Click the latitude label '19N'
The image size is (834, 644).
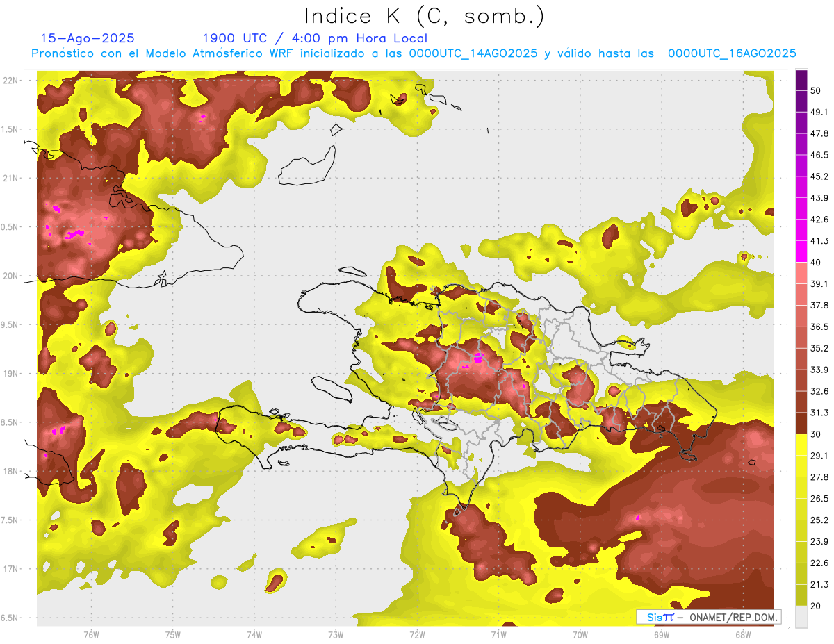click(x=11, y=374)
